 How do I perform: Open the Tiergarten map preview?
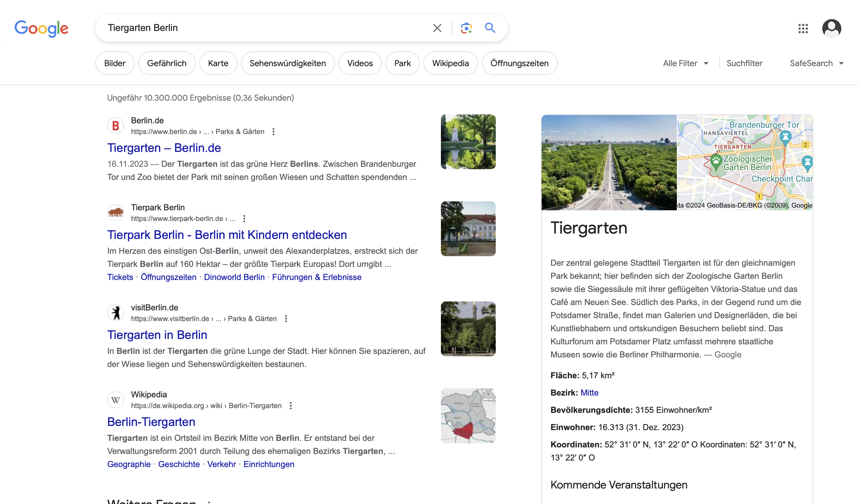pos(745,163)
